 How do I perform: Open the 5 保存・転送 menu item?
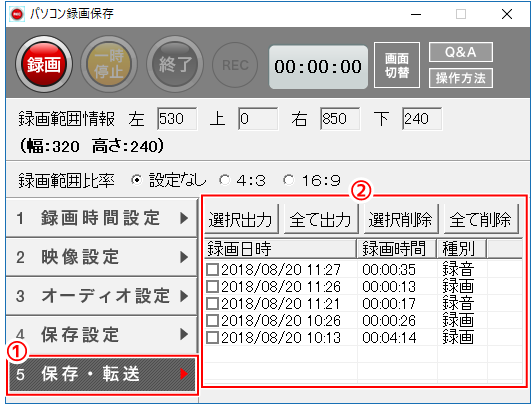tap(102, 374)
